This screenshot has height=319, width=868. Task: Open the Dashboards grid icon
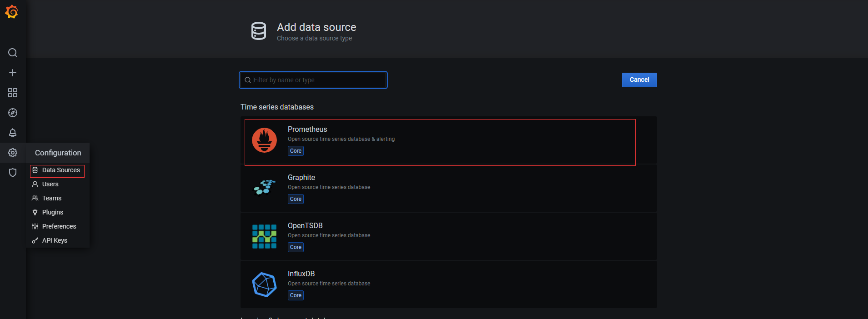coord(13,93)
